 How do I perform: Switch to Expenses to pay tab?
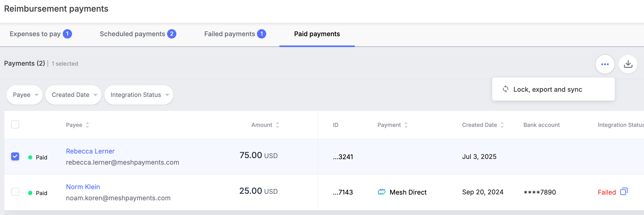41,34
